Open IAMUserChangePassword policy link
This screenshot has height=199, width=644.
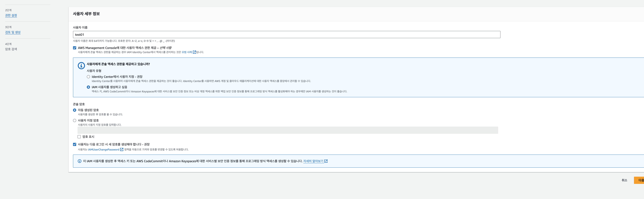click(x=104, y=150)
